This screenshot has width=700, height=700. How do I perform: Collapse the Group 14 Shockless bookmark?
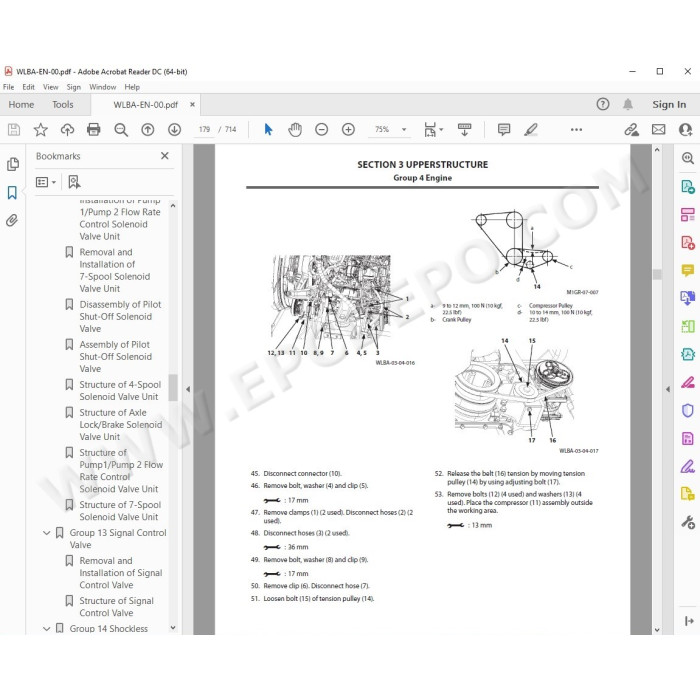click(x=46, y=629)
